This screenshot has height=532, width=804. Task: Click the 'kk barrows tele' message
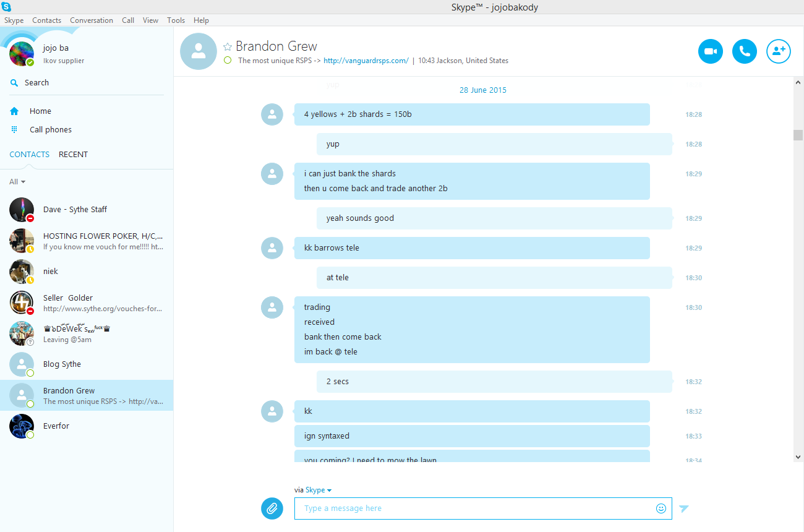[x=472, y=248]
